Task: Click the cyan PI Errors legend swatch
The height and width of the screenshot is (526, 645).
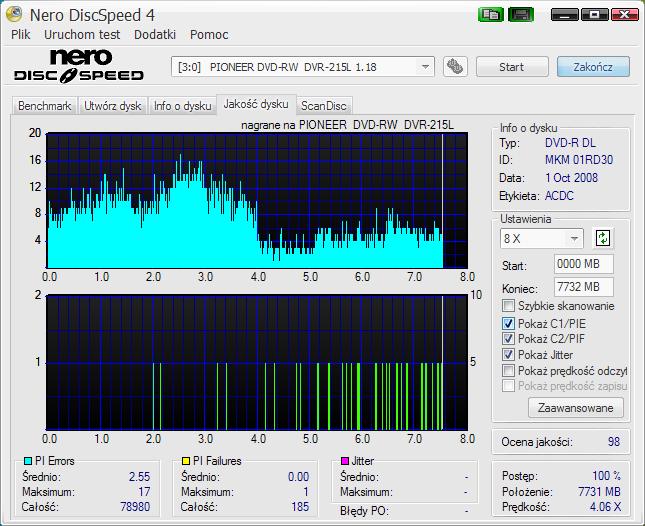Action: click(28, 461)
